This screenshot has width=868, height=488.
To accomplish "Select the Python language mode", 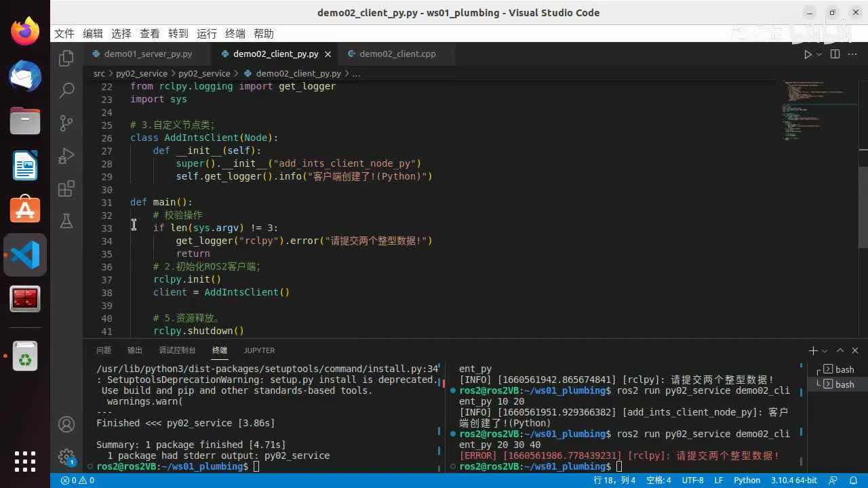I will point(747,481).
